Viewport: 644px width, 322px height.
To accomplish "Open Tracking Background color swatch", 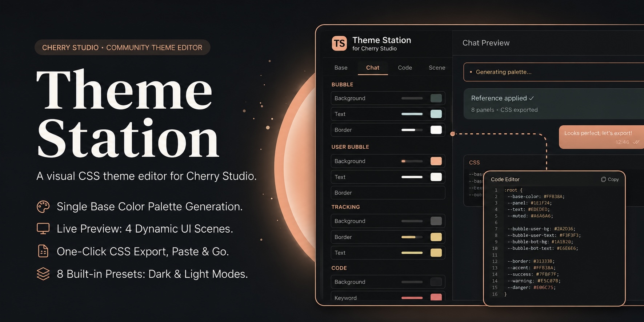I will coord(436,221).
